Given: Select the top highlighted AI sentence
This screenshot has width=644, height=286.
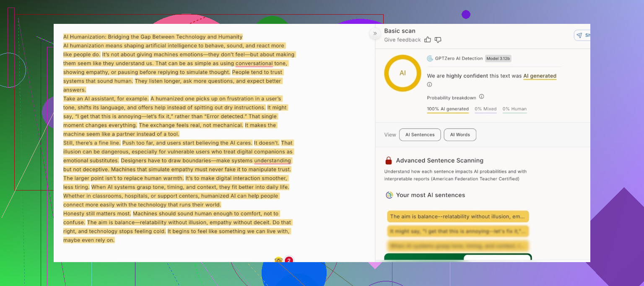Looking at the screenshot, I should pos(458,216).
